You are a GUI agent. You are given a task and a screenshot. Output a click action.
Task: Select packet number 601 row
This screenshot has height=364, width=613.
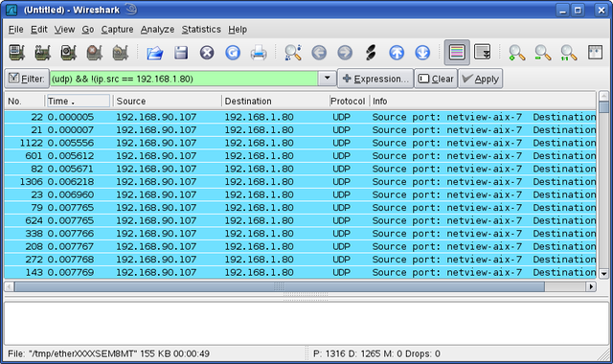(300, 155)
